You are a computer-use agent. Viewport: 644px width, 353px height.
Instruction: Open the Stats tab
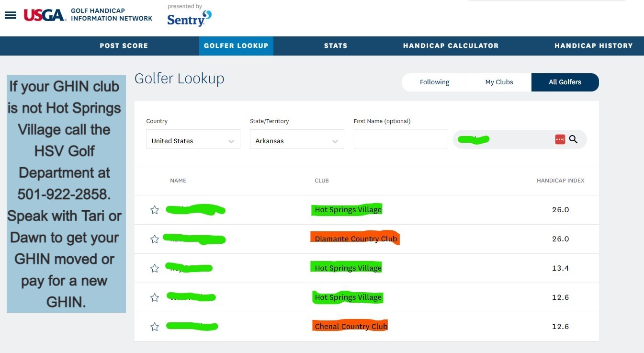click(x=336, y=46)
